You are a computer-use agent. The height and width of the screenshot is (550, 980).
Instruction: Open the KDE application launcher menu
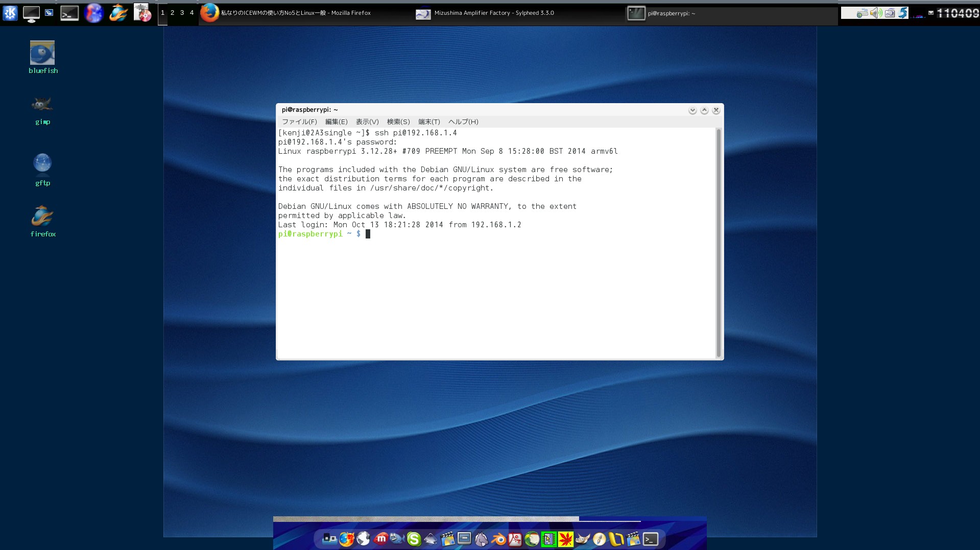coord(10,12)
